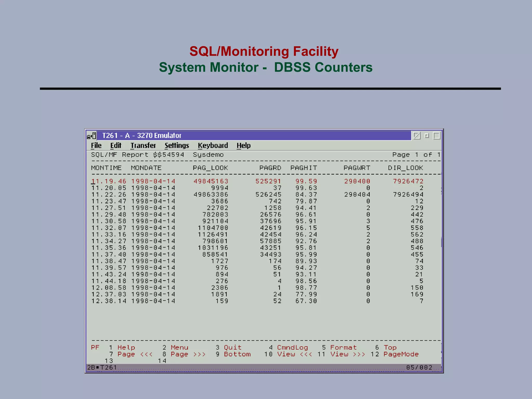Screen dimensions: 532x399
Task: Open the File menu
Action: coord(96,146)
